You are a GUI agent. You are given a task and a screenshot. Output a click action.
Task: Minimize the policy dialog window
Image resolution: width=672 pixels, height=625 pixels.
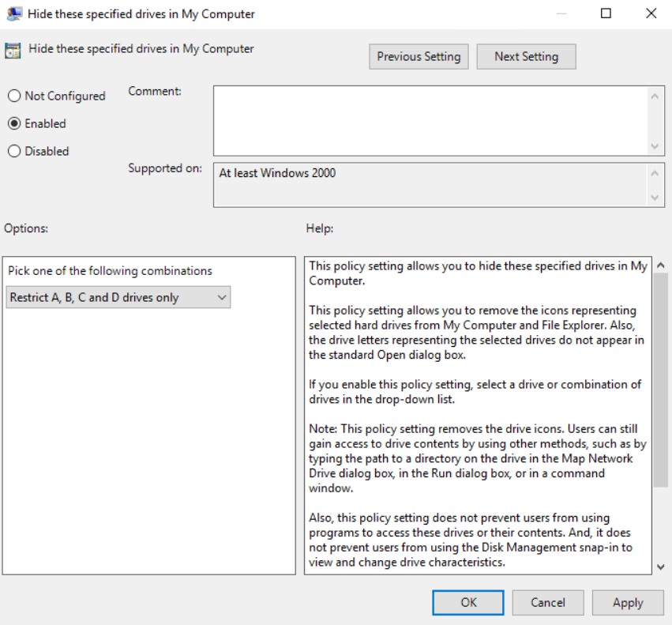click(561, 13)
